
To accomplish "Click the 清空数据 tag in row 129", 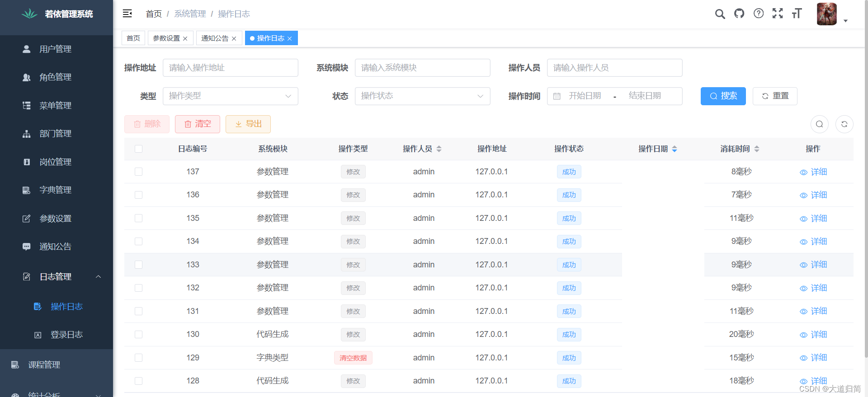I will tap(353, 358).
